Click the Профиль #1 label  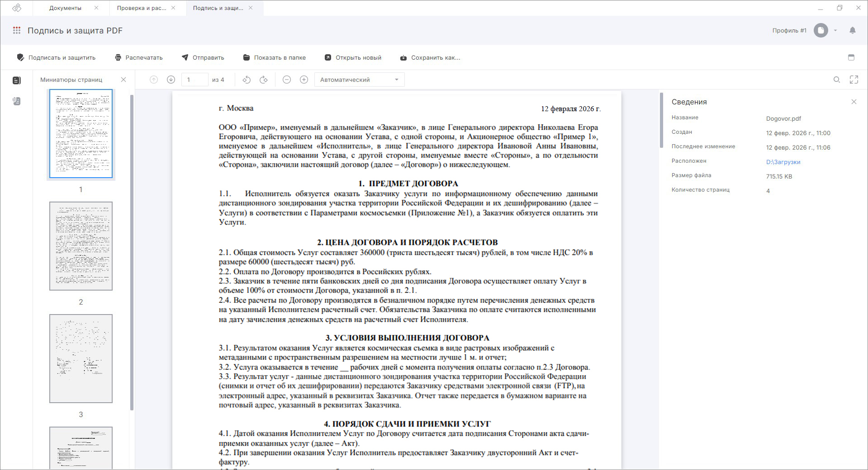(789, 30)
